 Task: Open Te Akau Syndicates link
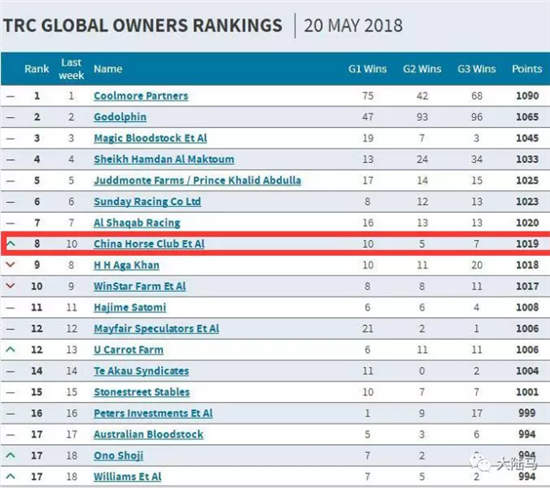141,371
